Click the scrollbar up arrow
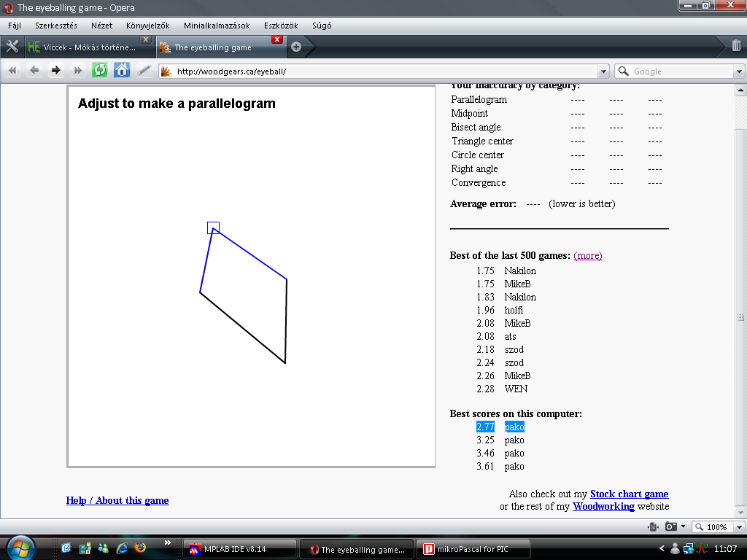747x560 pixels. click(740, 90)
